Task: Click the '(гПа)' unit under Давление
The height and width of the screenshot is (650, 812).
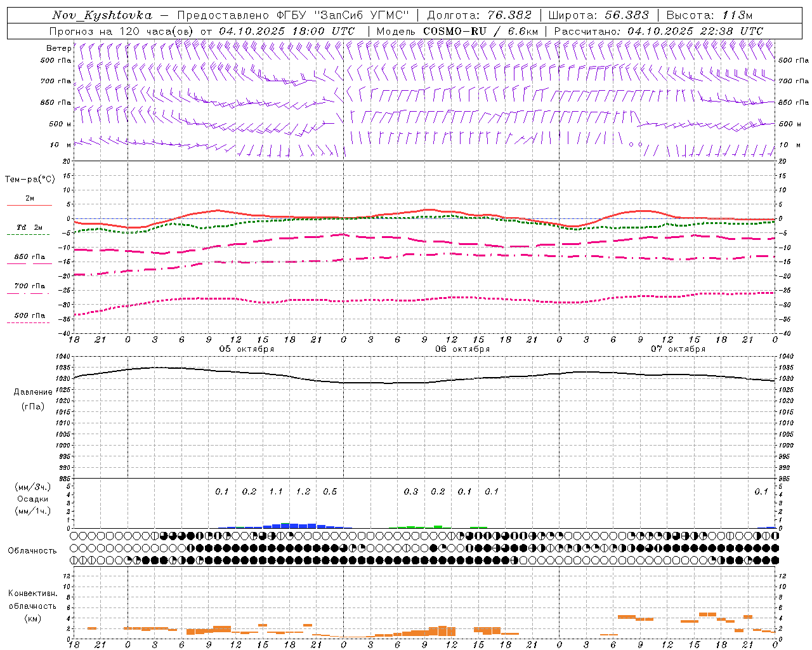Action: point(33,406)
